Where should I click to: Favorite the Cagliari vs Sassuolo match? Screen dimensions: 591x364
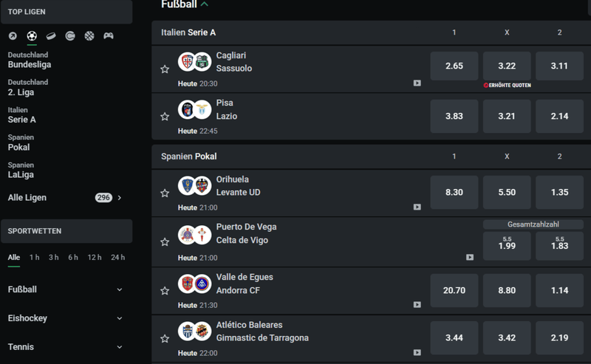(x=165, y=69)
